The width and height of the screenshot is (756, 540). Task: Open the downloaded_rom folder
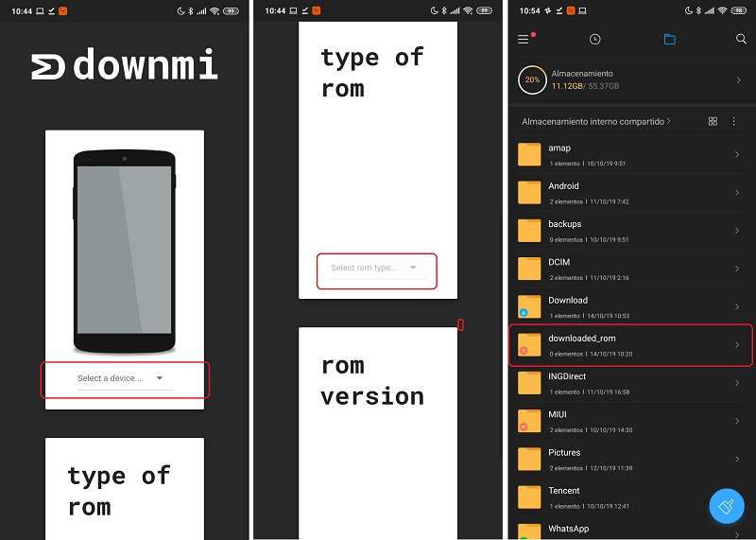(632, 345)
